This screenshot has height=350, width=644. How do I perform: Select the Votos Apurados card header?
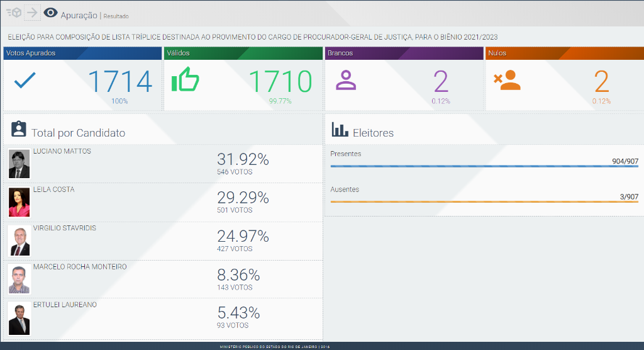[82, 54]
